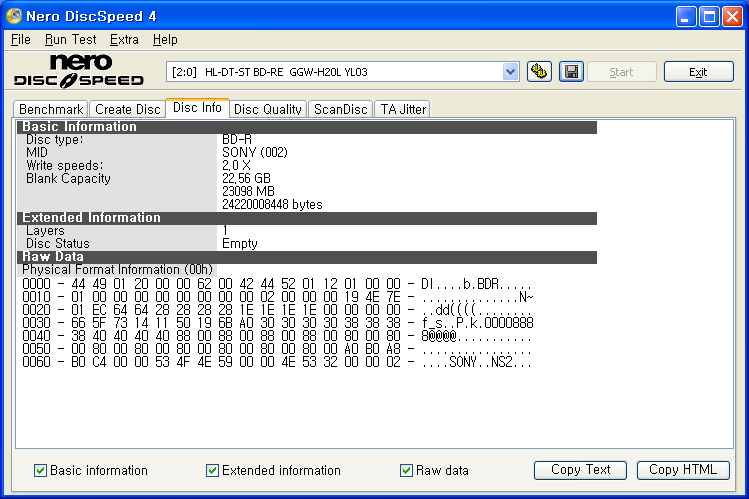This screenshot has height=499, width=749.
Task: Minimize the Nero DiscSpeed window
Action: (x=686, y=17)
